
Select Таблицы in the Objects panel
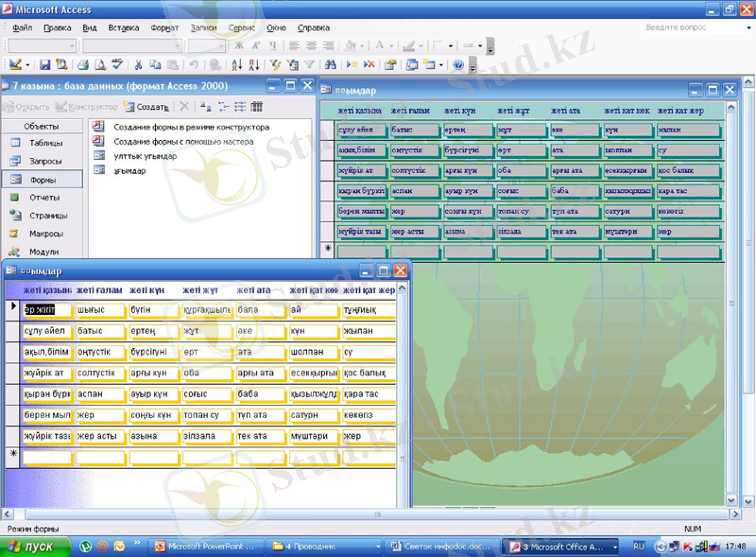point(44,143)
